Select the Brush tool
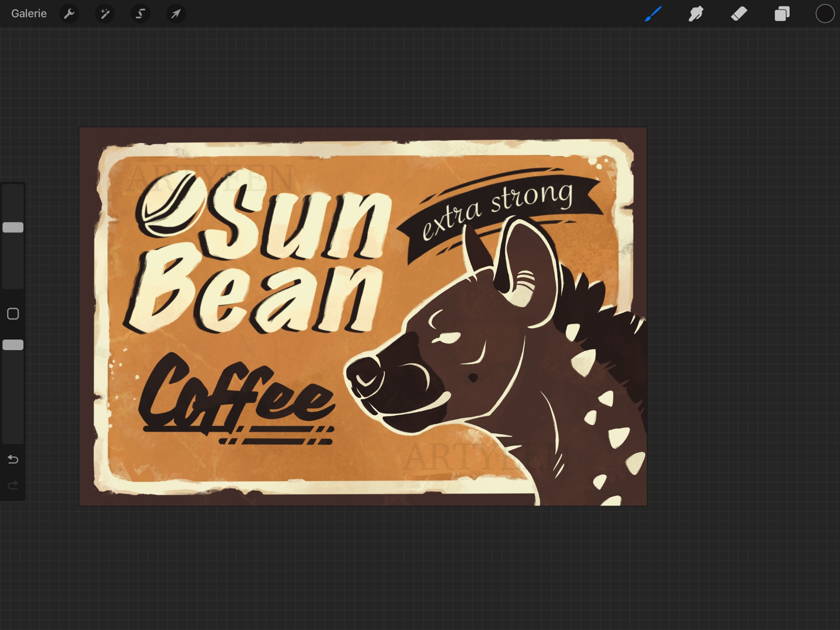Screen dimensions: 840x630 [653, 14]
